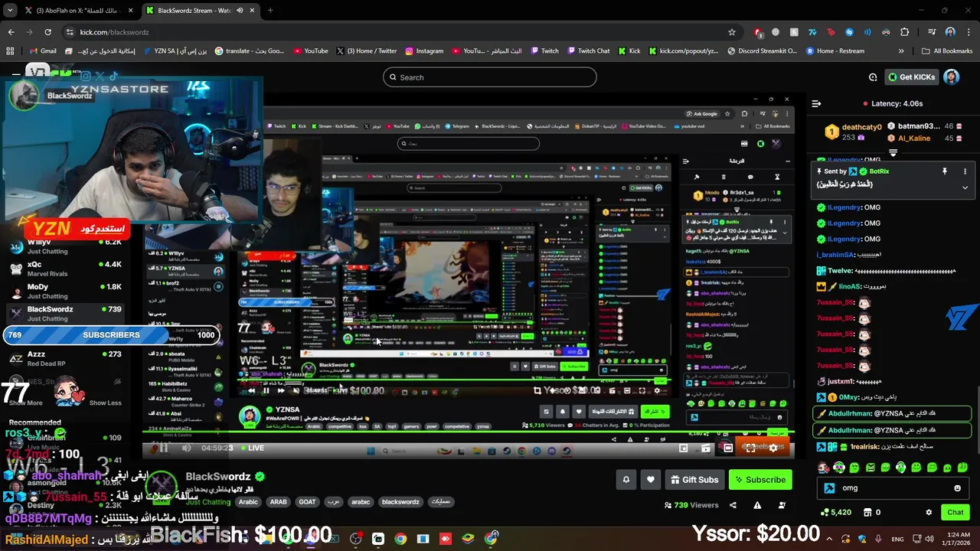Open video player settings gear
The width and height of the screenshot is (980, 551).
point(773,448)
